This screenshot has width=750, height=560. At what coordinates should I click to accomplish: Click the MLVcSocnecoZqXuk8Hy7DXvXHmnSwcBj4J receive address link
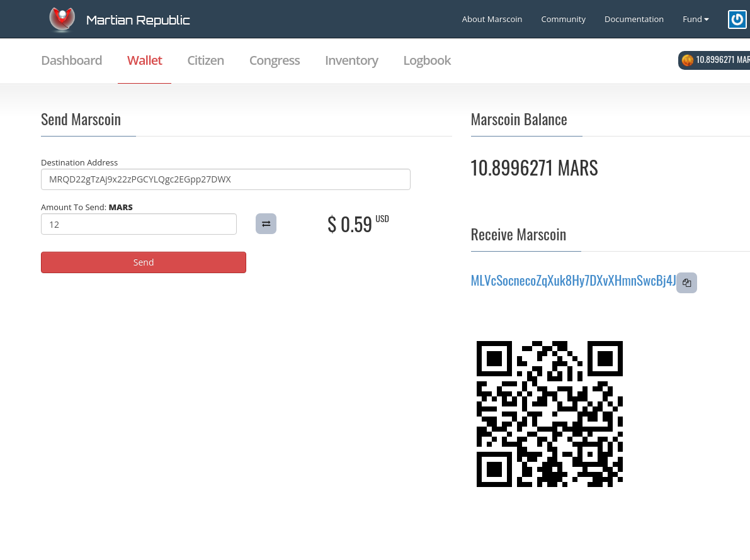click(573, 281)
